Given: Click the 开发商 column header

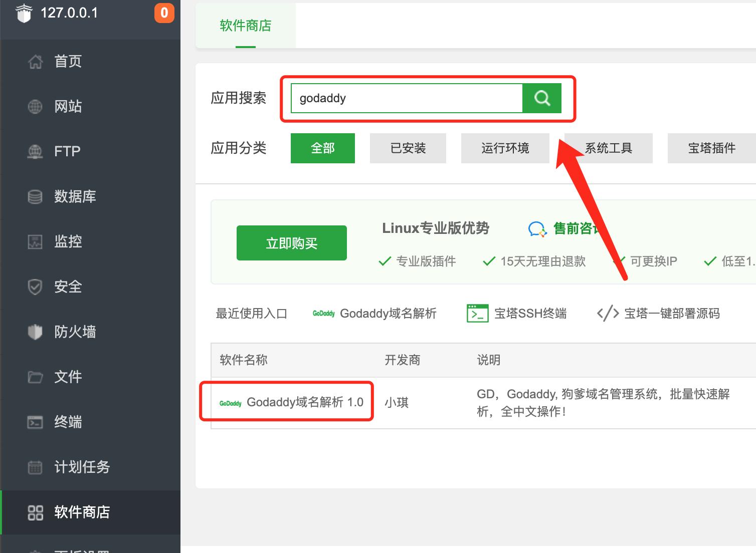Looking at the screenshot, I should (x=403, y=360).
